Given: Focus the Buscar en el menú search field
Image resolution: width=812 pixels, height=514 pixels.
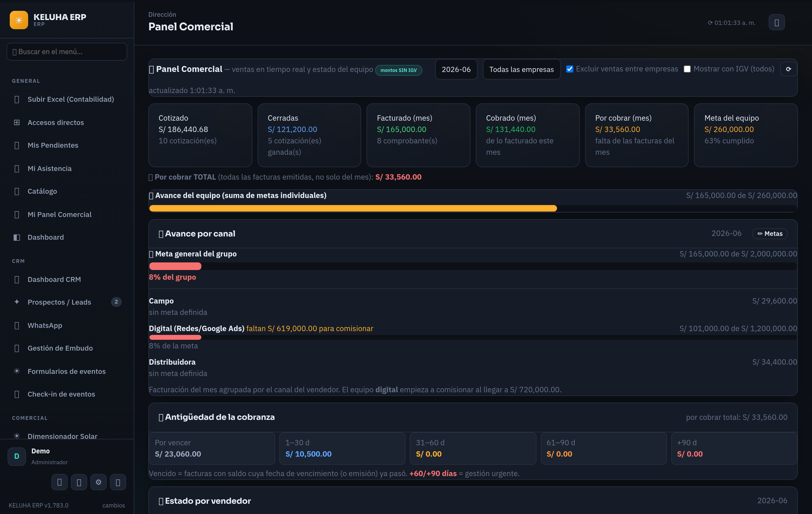Looking at the screenshot, I should pos(67,52).
